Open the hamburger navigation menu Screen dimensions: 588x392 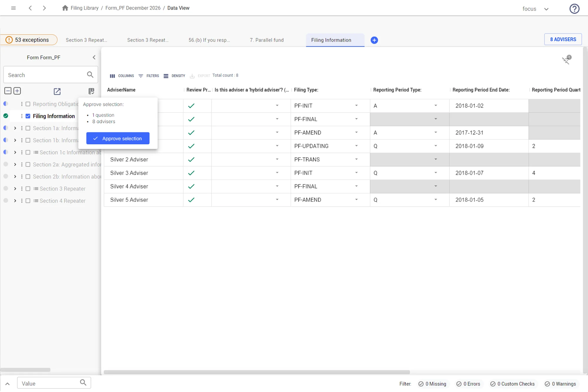click(13, 8)
